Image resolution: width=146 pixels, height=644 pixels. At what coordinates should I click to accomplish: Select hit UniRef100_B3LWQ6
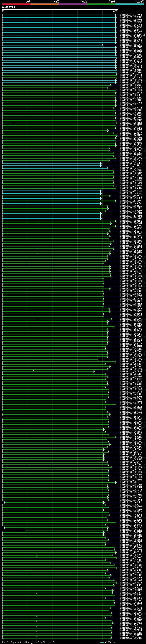click(x=131, y=218)
